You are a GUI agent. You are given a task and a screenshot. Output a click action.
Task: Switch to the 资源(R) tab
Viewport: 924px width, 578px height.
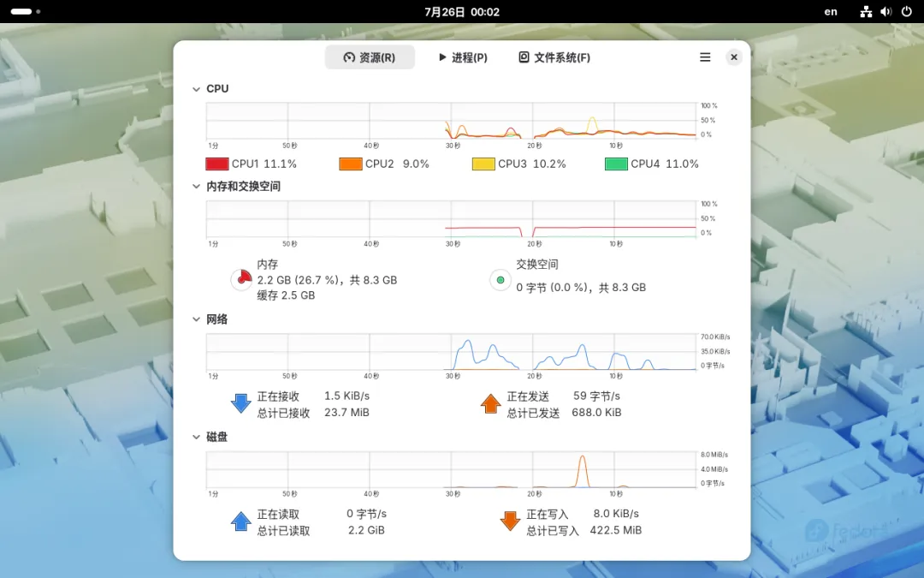[x=370, y=57]
